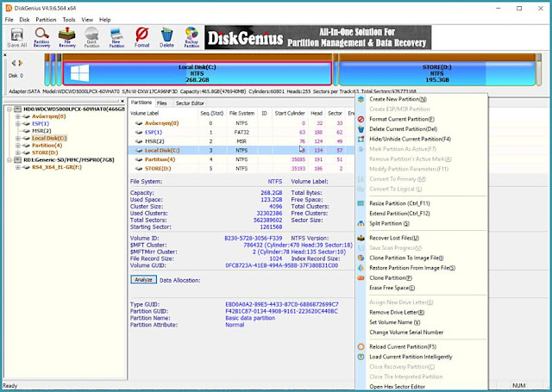Click the Delete toolbar icon
Viewport: 552px width, 392px height.
(x=166, y=37)
